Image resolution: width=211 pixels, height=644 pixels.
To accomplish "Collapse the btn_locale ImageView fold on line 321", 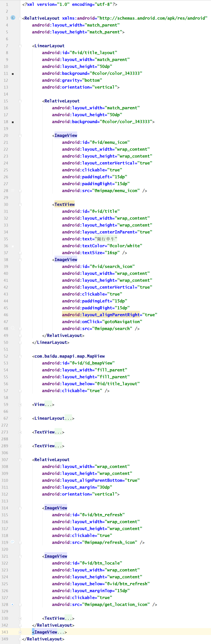I will pos(20,556).
